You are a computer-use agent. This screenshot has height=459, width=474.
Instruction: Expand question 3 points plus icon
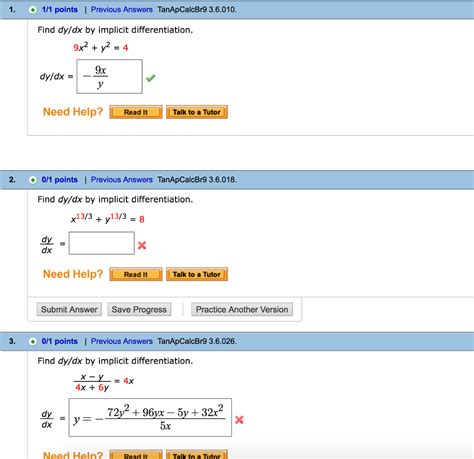(33, 342)
